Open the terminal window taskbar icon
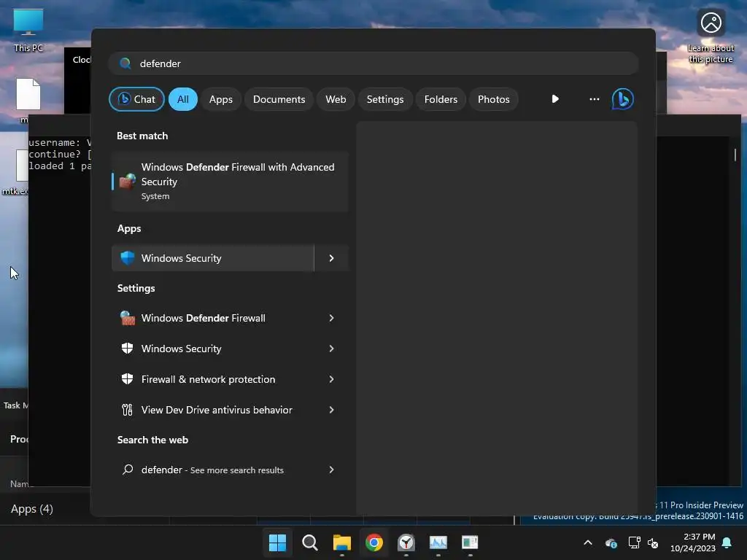Viewport: 747px width, 560px height. pyautogui.click(x=470, y=542)
